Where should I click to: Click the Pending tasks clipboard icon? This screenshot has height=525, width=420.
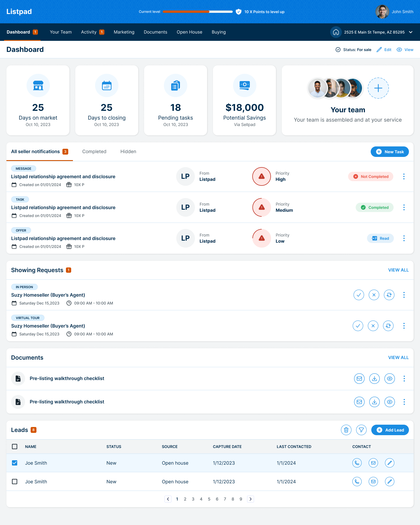tap(176, 85)
